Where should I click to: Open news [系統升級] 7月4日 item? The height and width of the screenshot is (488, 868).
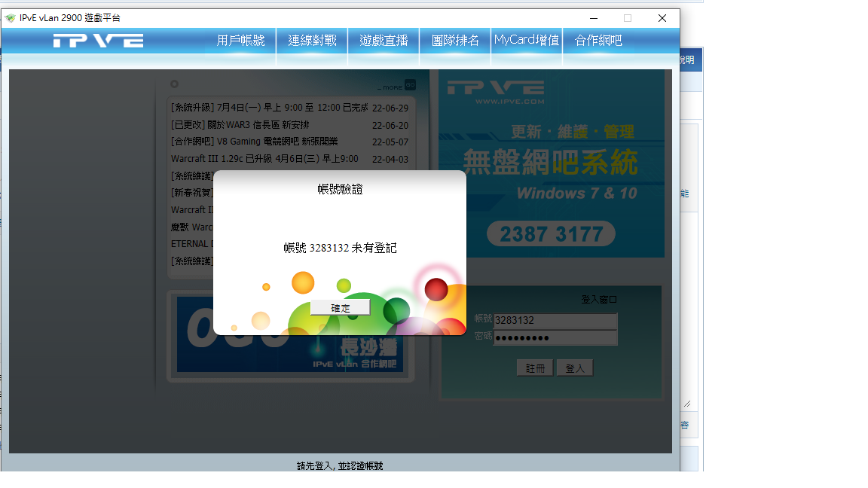269,108
